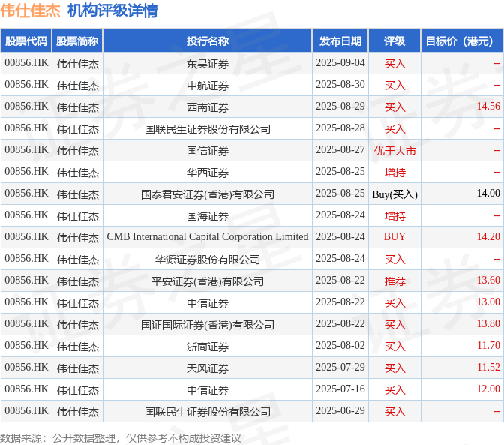
Task: Click the 伟仕佳杰 orange title text
Action: click(x=30, y=11)
